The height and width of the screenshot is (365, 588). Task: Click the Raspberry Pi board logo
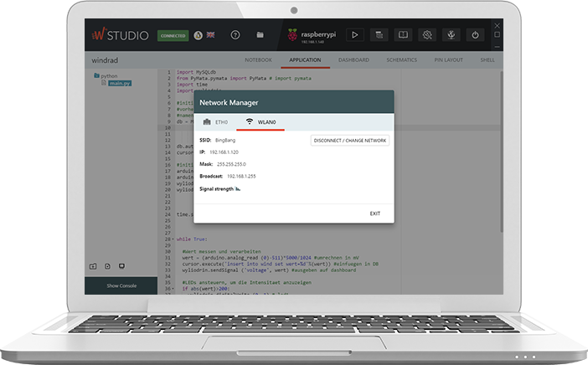[x=292, y=35]
